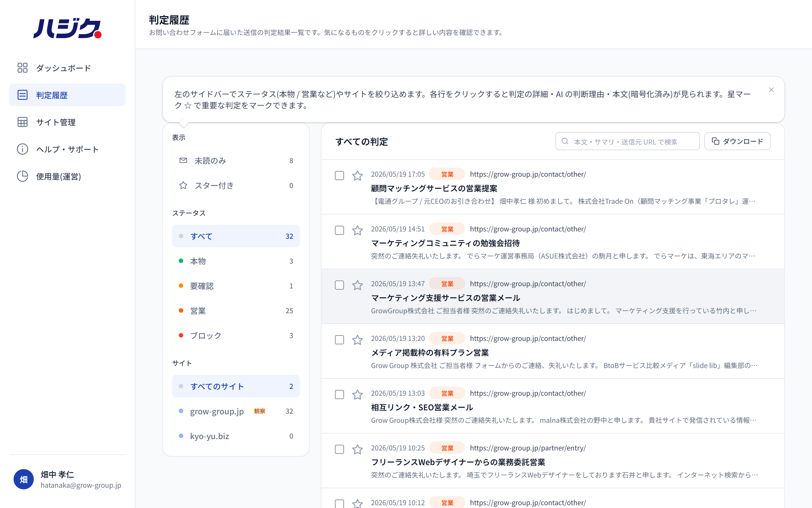
Task: Filter by site kyo-yu.biz
Action: (236, 436)
